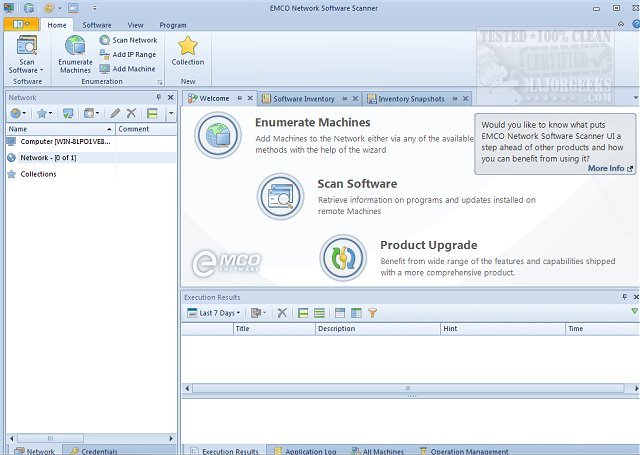Click the Comment column header

click(146, 129)
